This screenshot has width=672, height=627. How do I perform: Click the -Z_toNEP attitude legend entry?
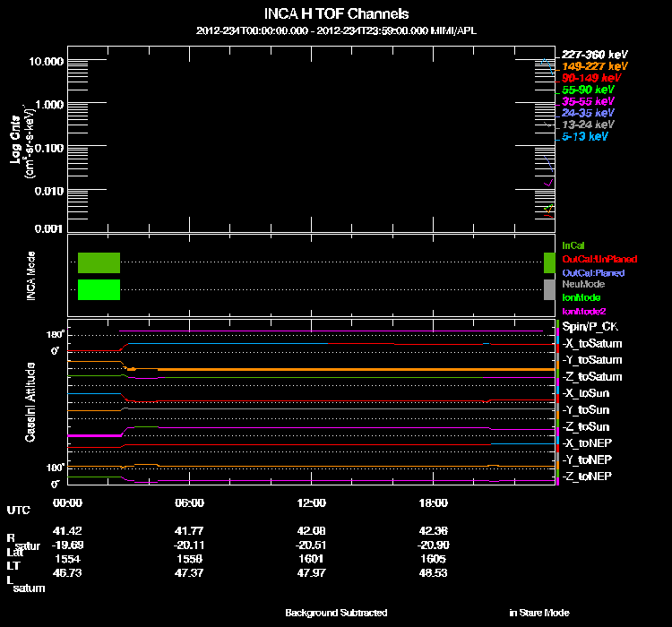(x=588, y=476)
